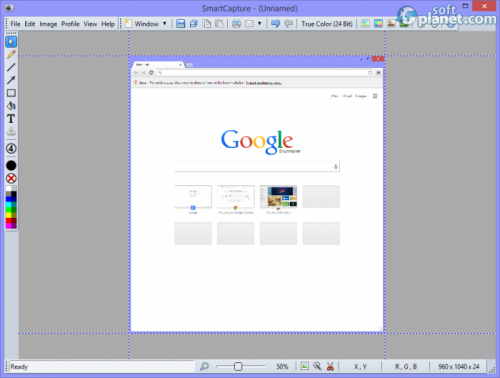Image resolution: width=500 pixels, height=378 pixels.
Task: Select the Rectangle shape tool
Action: pyautogui.click(x=11, y=93)
